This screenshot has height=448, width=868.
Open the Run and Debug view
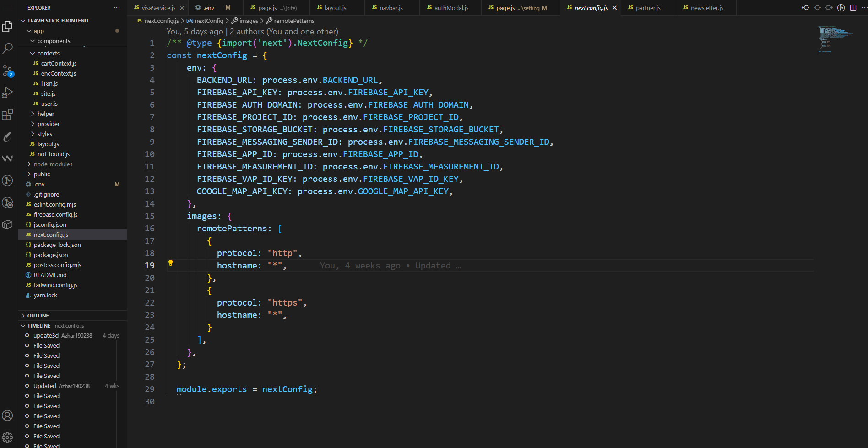[7, 93]
